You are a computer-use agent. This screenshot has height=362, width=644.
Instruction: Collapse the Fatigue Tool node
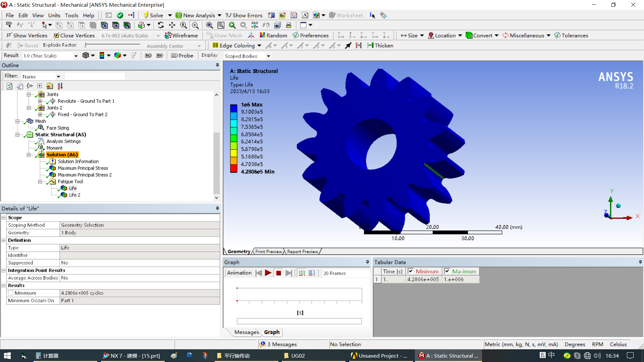tap(40, 182)
